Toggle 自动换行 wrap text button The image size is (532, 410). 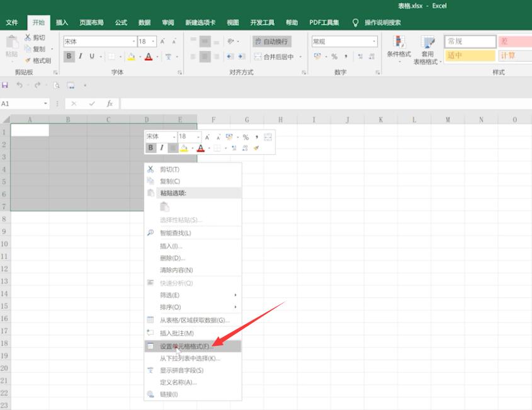(x=272, y=42)
